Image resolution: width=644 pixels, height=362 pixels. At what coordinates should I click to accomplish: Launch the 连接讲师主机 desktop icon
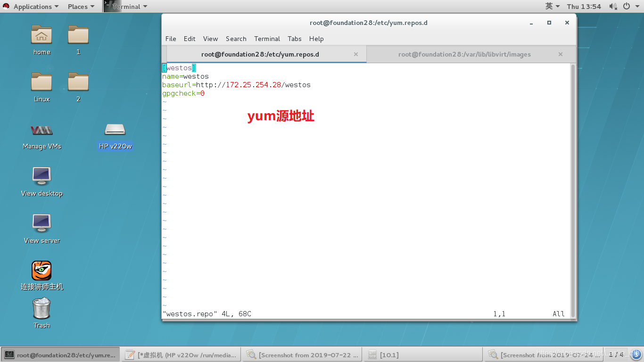(x=41, y=271)
